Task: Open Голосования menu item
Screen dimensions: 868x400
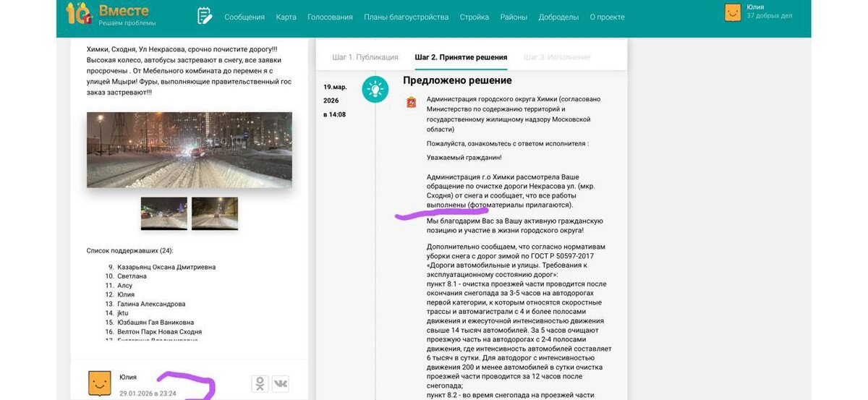Action: coord(330,17)
